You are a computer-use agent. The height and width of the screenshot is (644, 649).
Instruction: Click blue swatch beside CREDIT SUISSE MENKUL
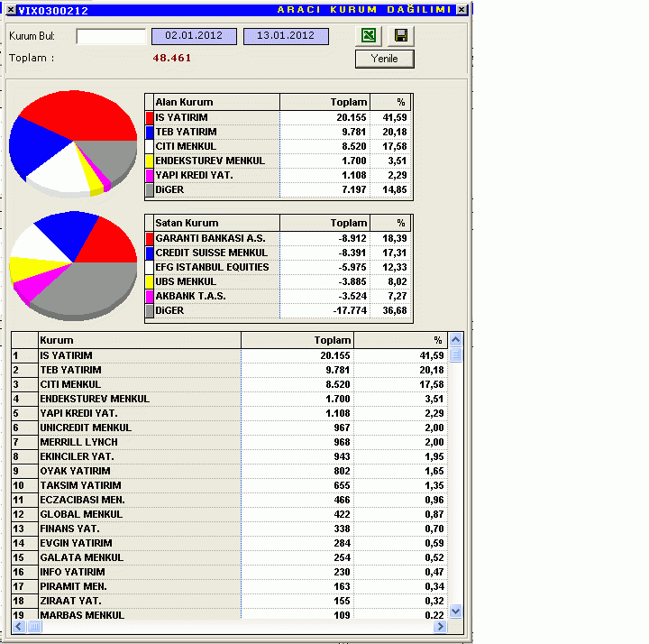tap(150, 253)
